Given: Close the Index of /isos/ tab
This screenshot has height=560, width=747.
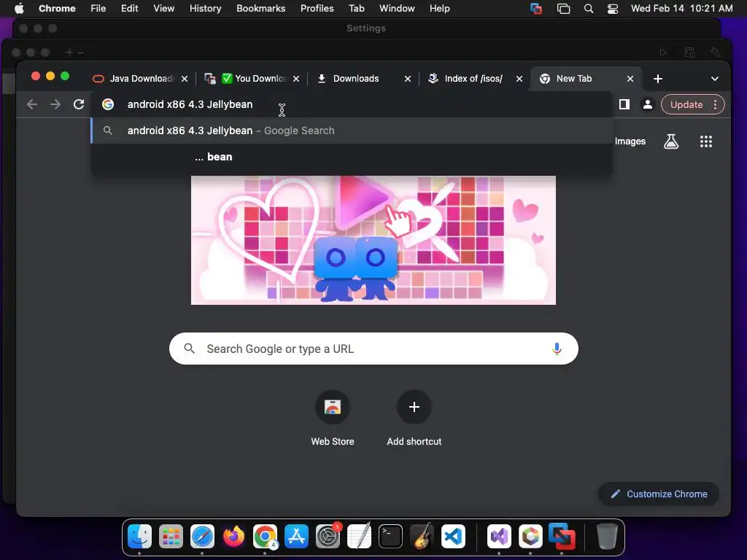Looking at the screenshot, I should 519,79.
